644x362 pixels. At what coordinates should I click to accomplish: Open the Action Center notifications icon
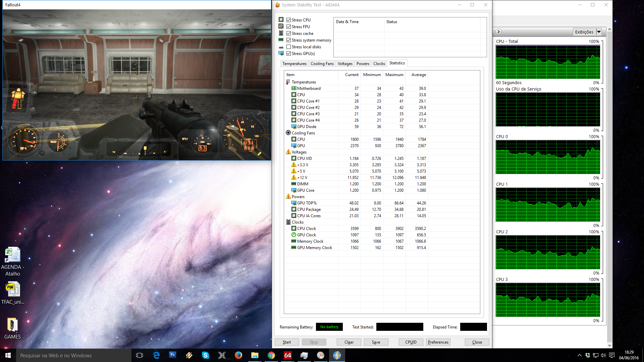coord(612,355)
